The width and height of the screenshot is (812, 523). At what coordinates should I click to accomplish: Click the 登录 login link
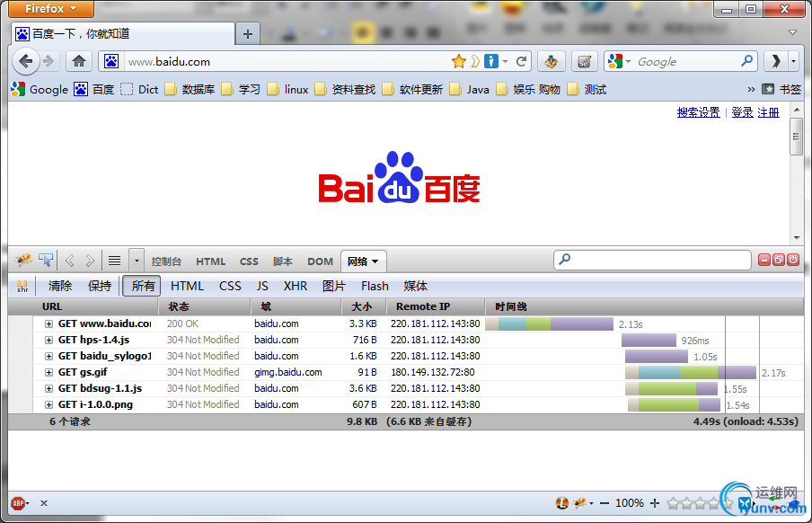pyautogui.click(x=742, y=112)
